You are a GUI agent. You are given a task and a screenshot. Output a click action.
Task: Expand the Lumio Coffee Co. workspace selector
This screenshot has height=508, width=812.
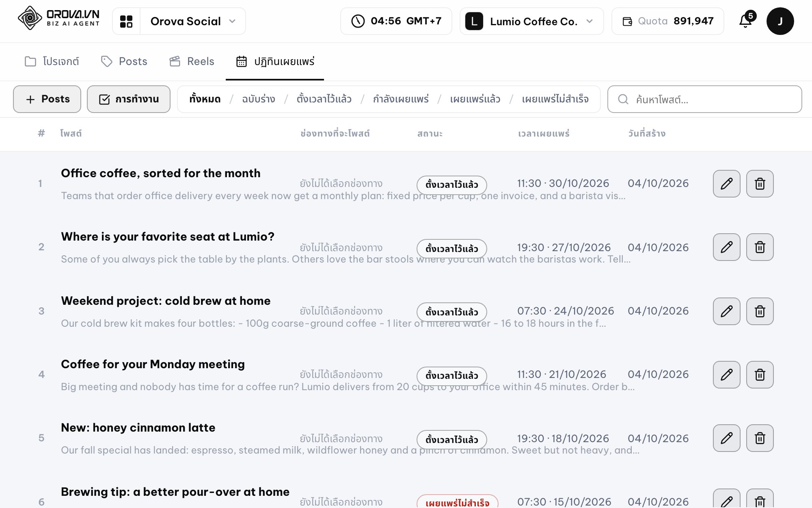click(531, 21)
